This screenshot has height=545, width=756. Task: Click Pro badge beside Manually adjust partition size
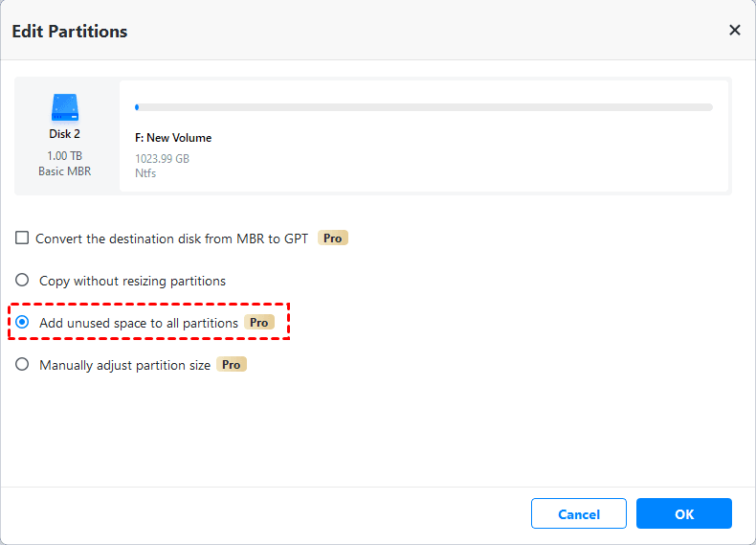coord(232,365)
